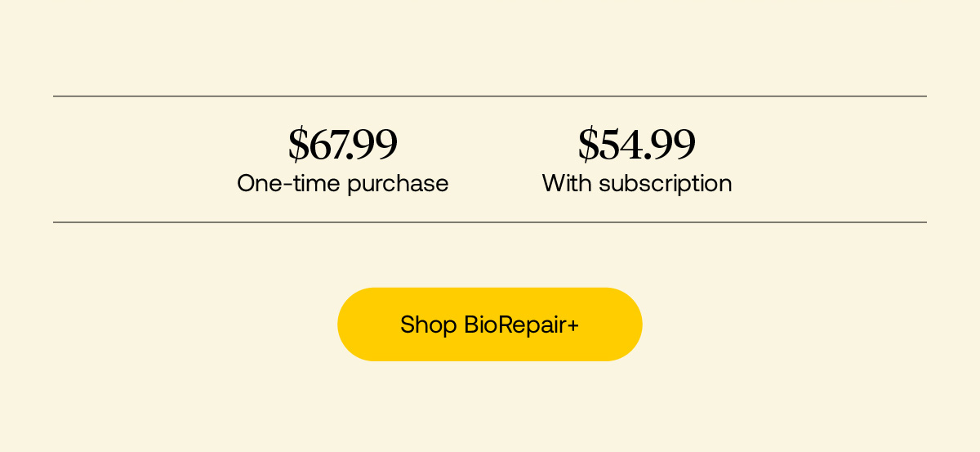
Task: Select the $54.99 price text
Action: (637, 145)
